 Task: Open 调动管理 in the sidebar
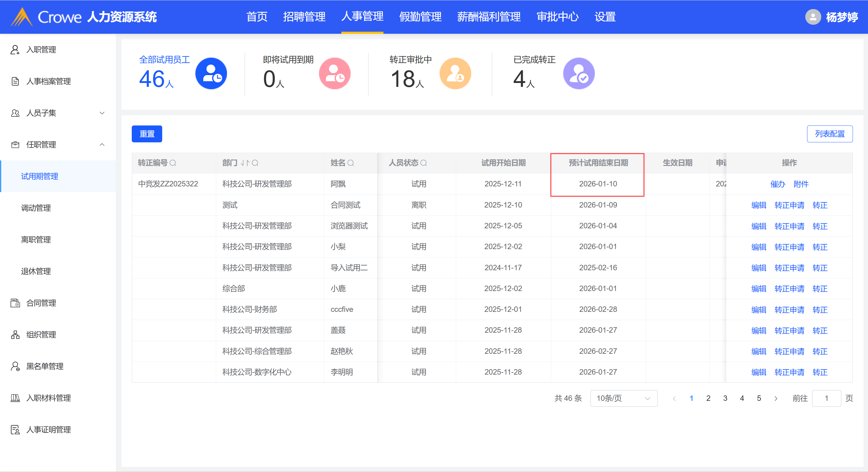[x=36, y=208]
